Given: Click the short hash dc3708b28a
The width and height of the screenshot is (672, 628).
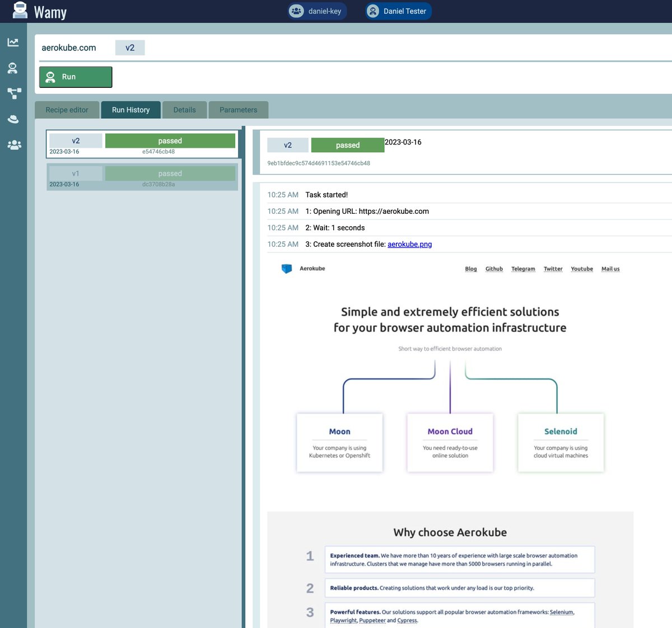Looking at the screenshot, I should tap(158, 184).
